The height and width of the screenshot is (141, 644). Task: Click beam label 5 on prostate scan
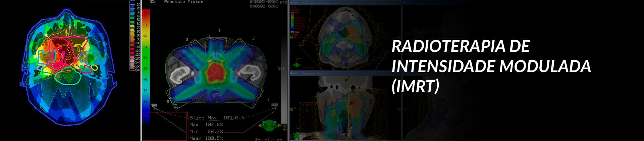point(168,102)
